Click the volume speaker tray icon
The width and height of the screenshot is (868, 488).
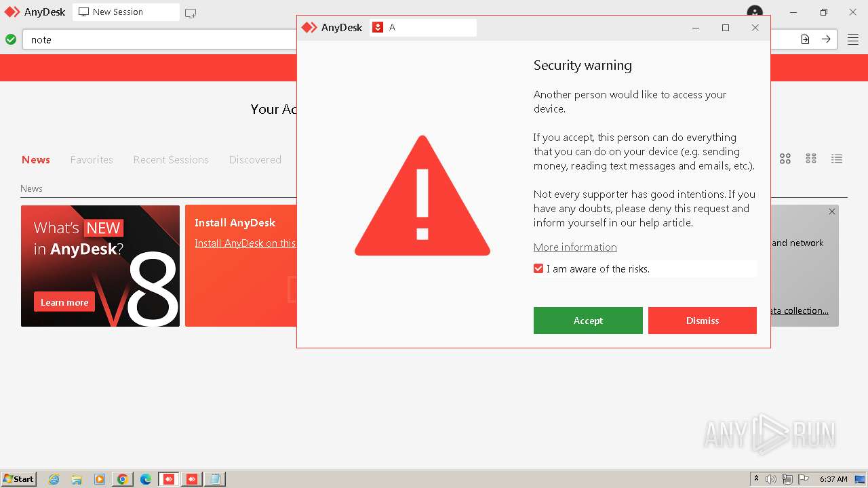pos(771,479)
